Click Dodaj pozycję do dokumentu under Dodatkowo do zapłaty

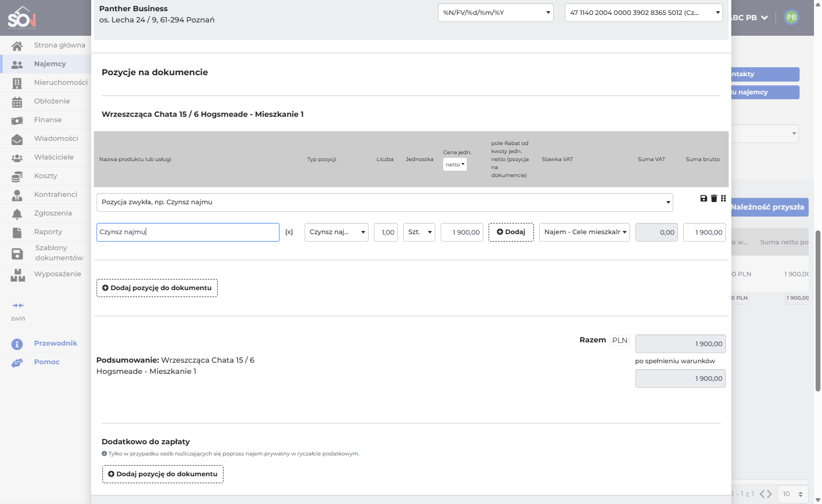point(163,474)
